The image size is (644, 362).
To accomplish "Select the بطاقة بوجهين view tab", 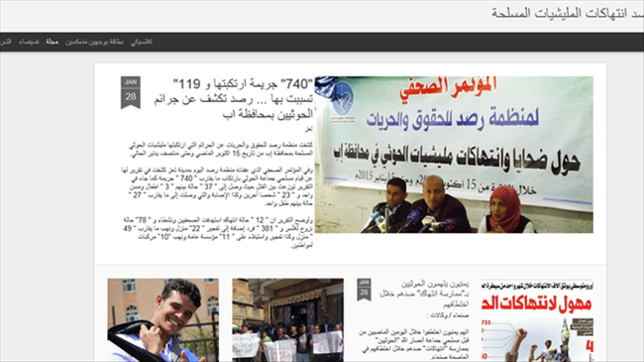I will pos(94,42).
